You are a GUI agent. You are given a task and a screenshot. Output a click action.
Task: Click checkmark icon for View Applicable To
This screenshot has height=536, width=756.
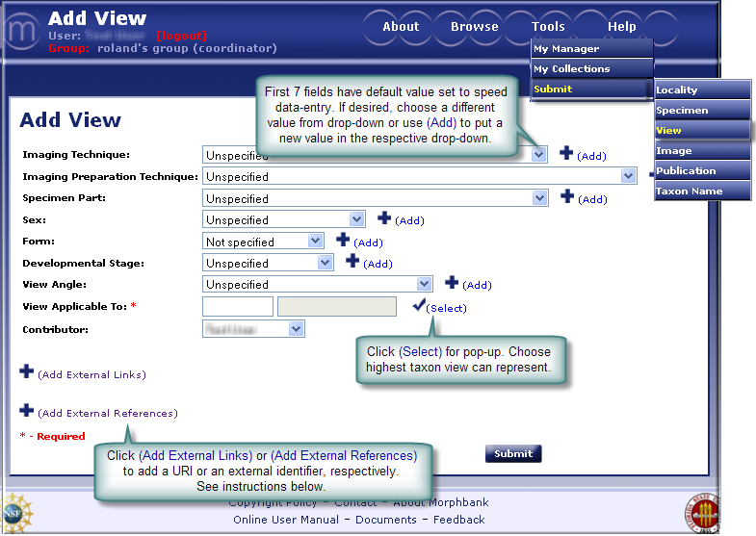point(418,305)
